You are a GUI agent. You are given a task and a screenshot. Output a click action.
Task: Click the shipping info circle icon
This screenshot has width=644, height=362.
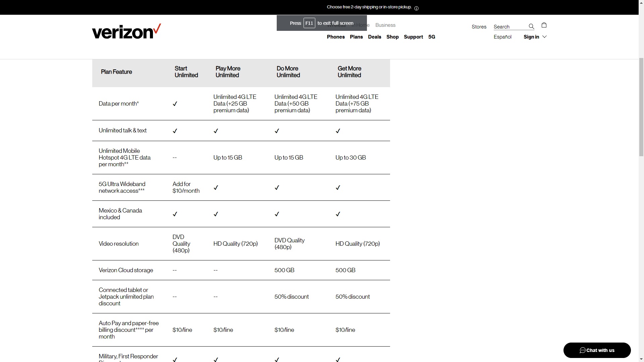click(x=416, y=8)
